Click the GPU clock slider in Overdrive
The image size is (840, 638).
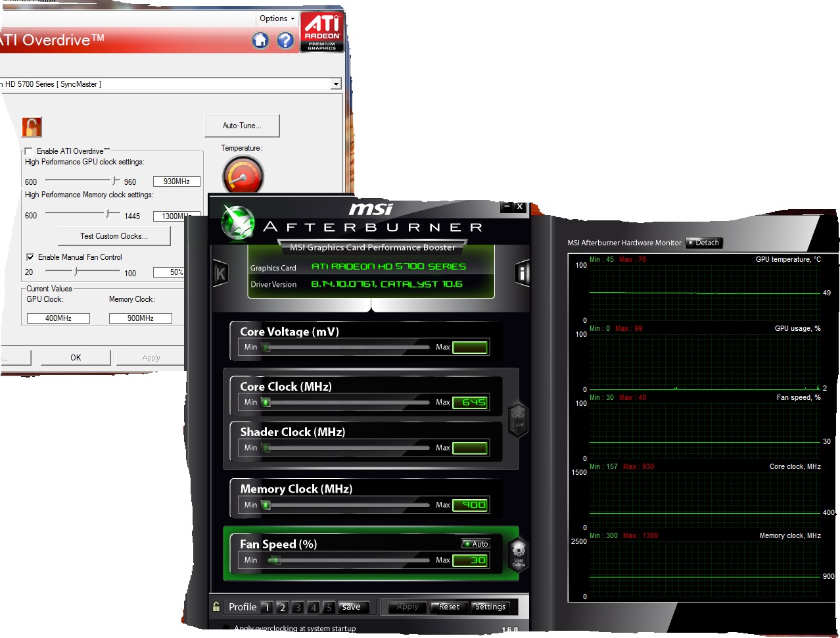83,181
